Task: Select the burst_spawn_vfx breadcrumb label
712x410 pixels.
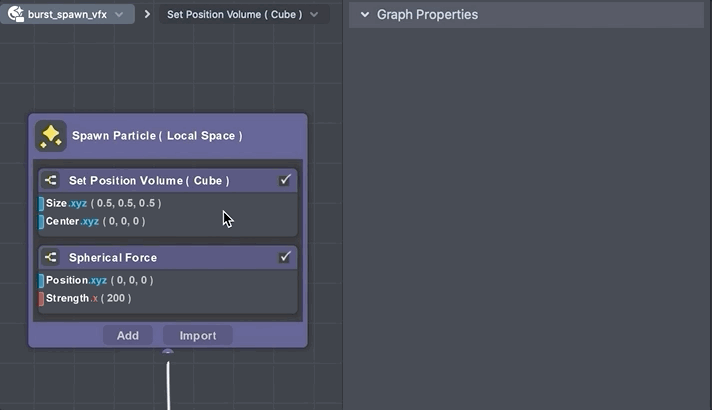Action: tap(67, 15)
